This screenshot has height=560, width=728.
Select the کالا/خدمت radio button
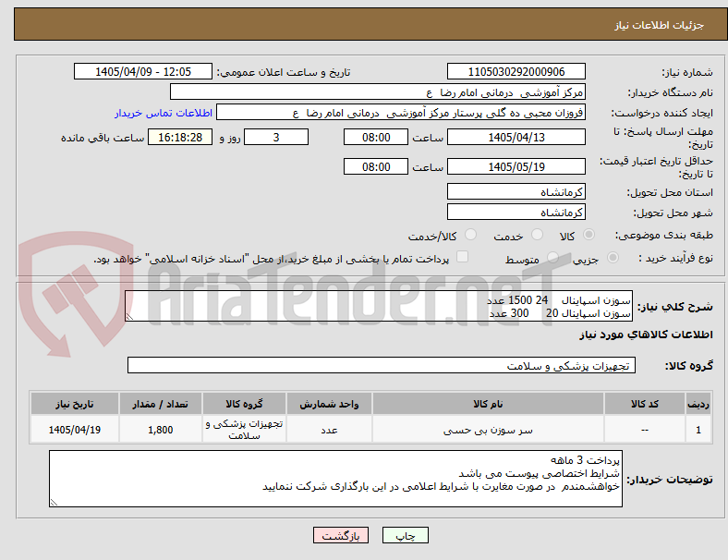click(471, 235)
